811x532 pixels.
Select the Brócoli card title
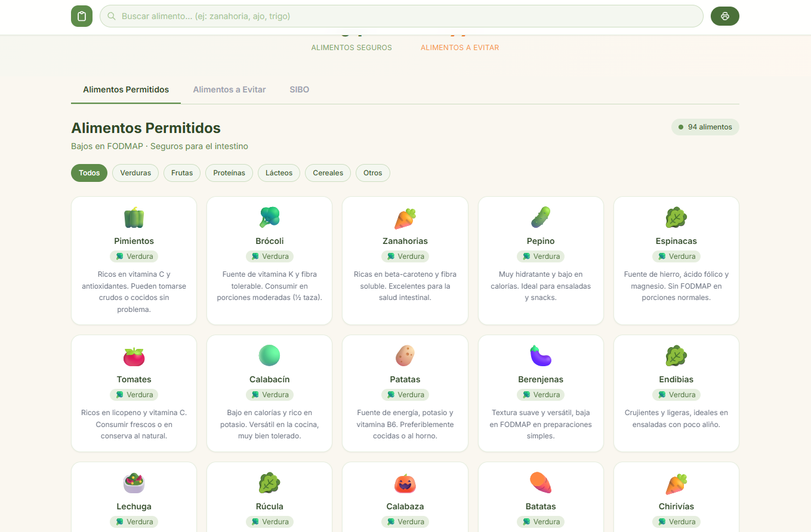click(x=270, y=241)
